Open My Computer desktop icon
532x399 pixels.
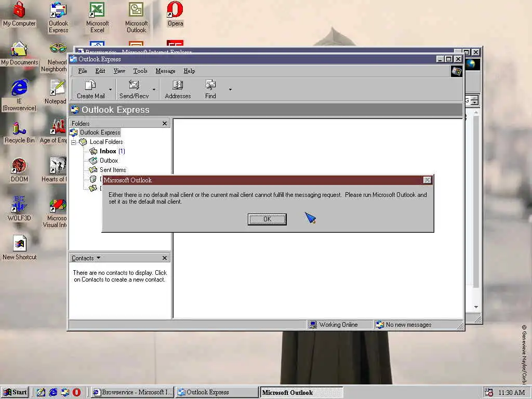19,14
